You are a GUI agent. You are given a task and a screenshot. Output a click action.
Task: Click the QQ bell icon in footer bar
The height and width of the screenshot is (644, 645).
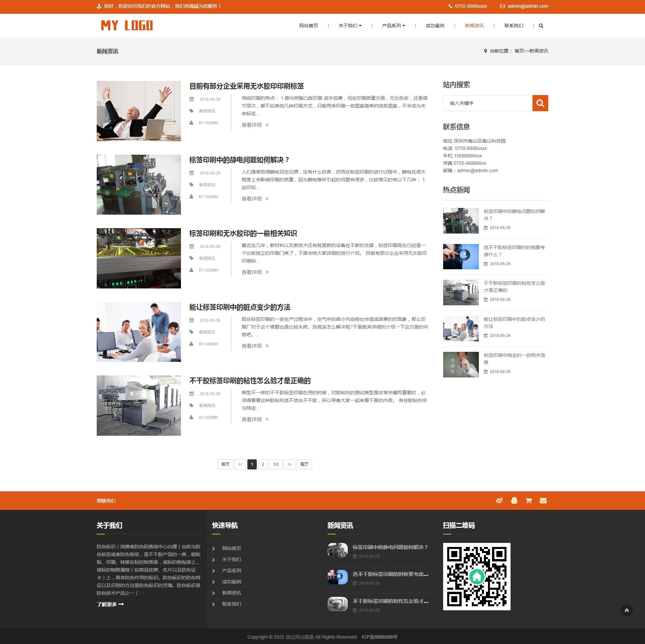514,501
